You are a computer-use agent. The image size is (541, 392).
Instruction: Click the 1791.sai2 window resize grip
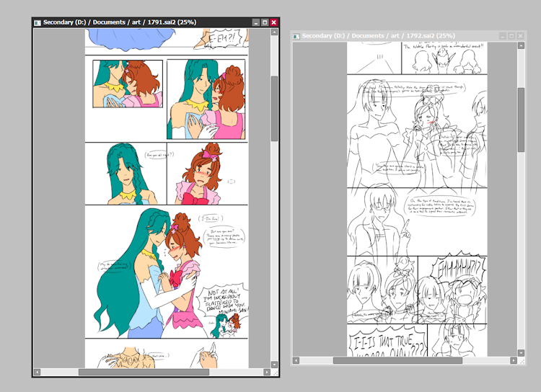point(275,373)
